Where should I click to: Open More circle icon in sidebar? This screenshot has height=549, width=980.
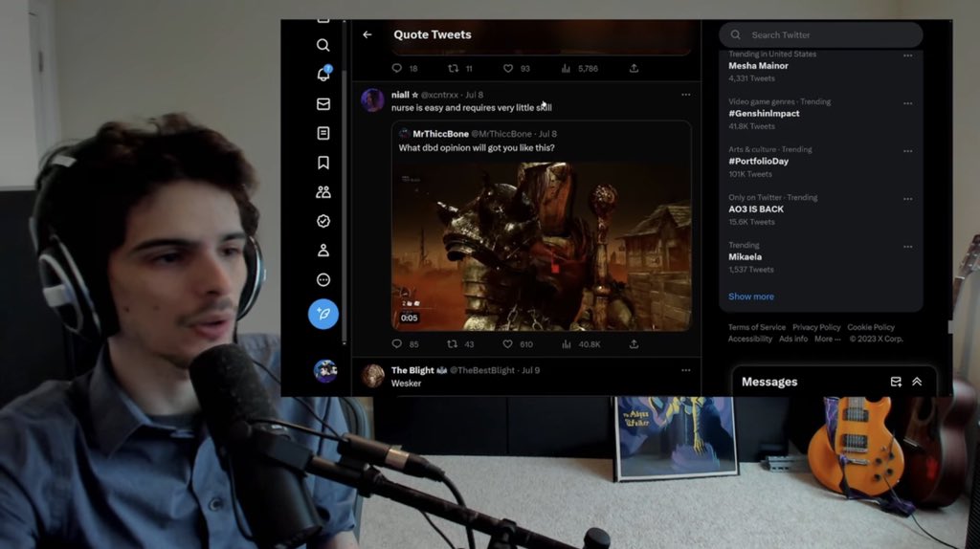point(323,280)
